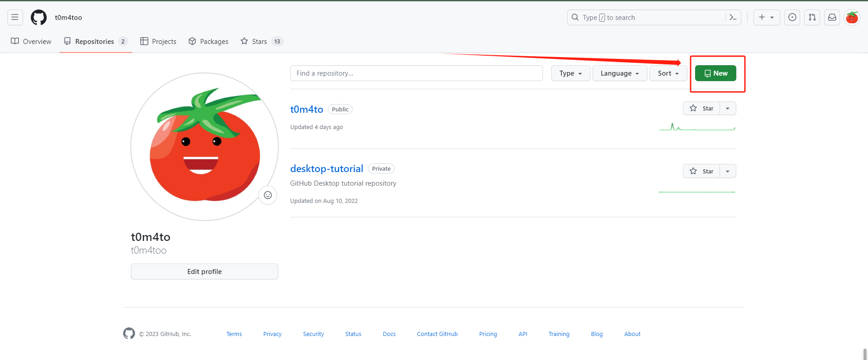This screenshot has width=868, height=360.
Task: Open list dropdown beside t0m4to Star button
Action: [728, 108]
